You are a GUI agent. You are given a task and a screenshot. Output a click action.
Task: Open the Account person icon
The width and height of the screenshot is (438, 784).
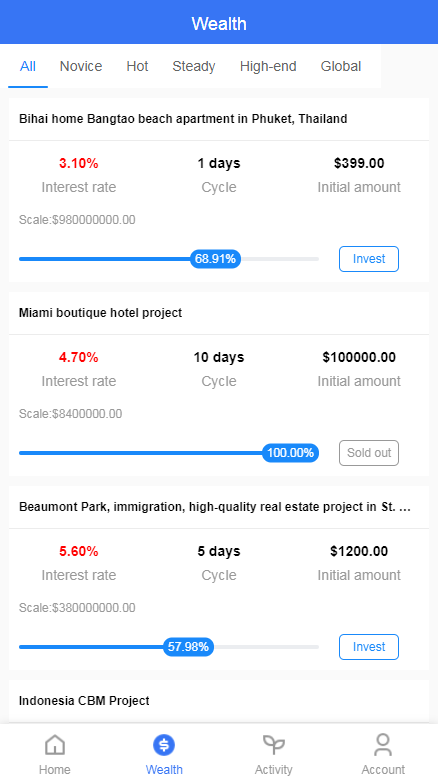click(x=383, y=745)
